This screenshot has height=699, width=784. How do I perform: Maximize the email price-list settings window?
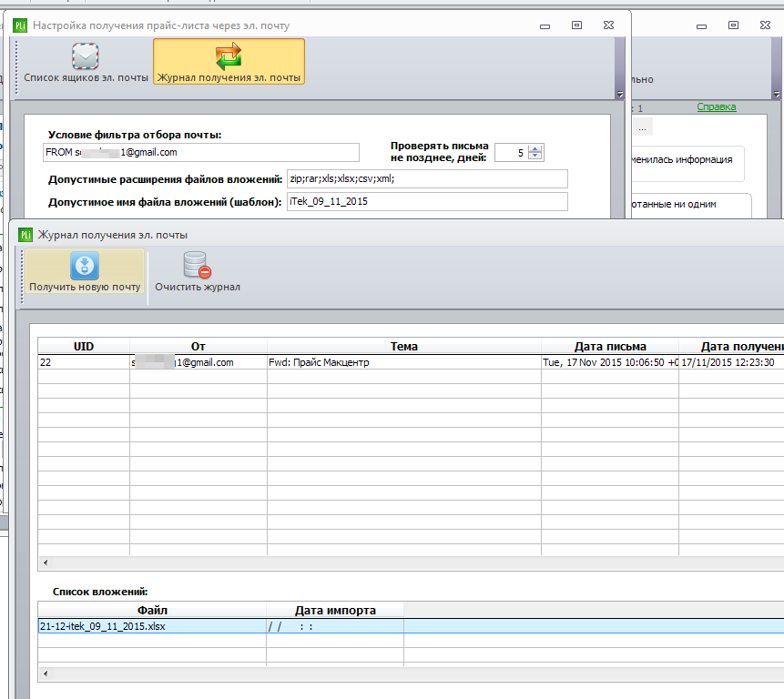pos(576,25)
